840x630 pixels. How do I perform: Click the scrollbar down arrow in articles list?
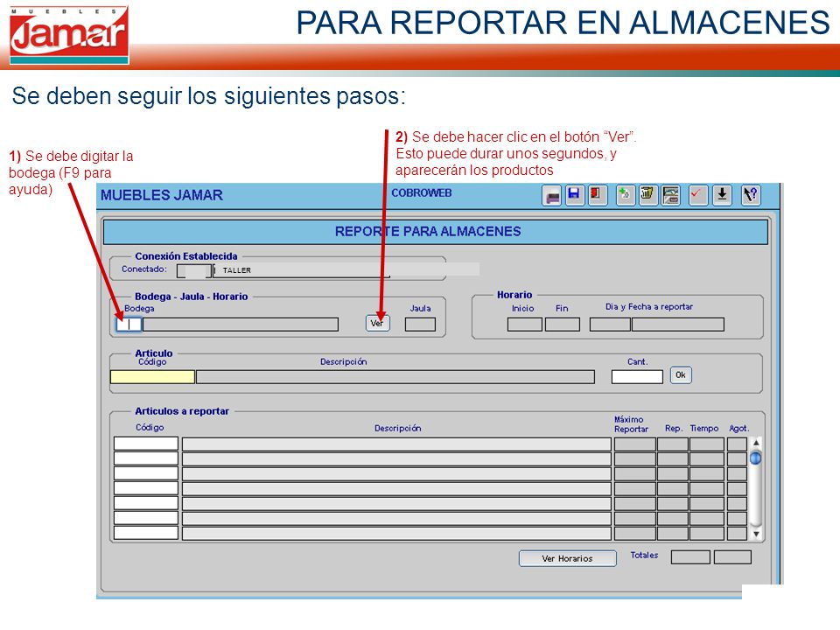pyautogui.click(x=756, y=534)
